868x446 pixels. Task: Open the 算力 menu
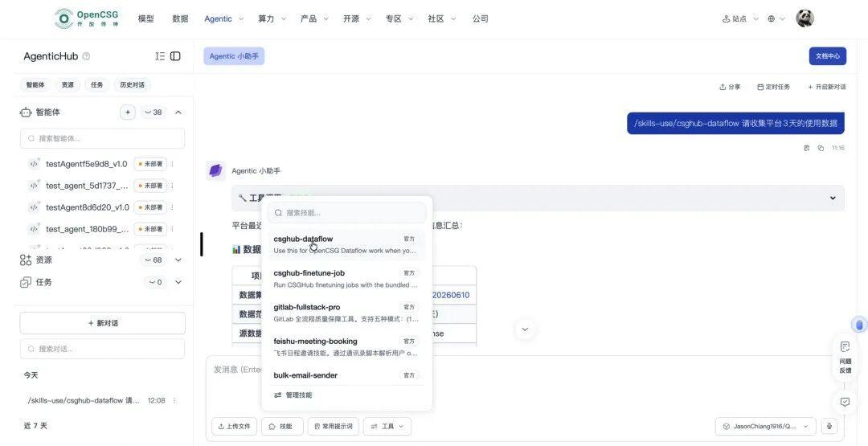[272, 18]
